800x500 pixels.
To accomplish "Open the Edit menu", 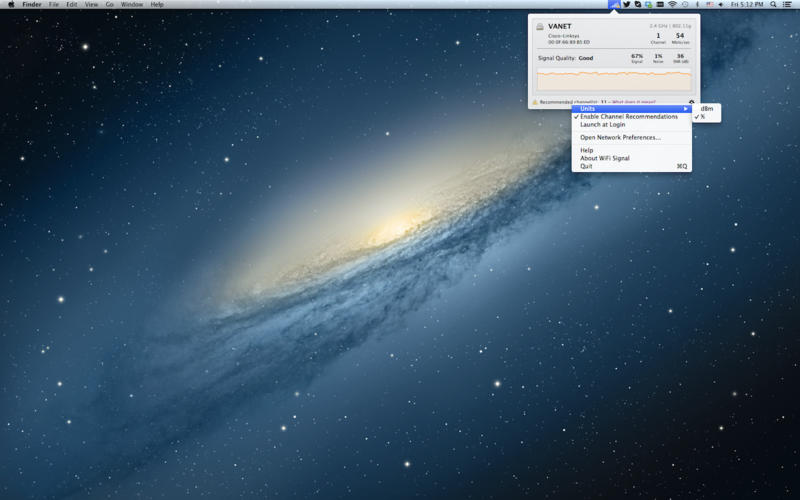I will (72, 4).
